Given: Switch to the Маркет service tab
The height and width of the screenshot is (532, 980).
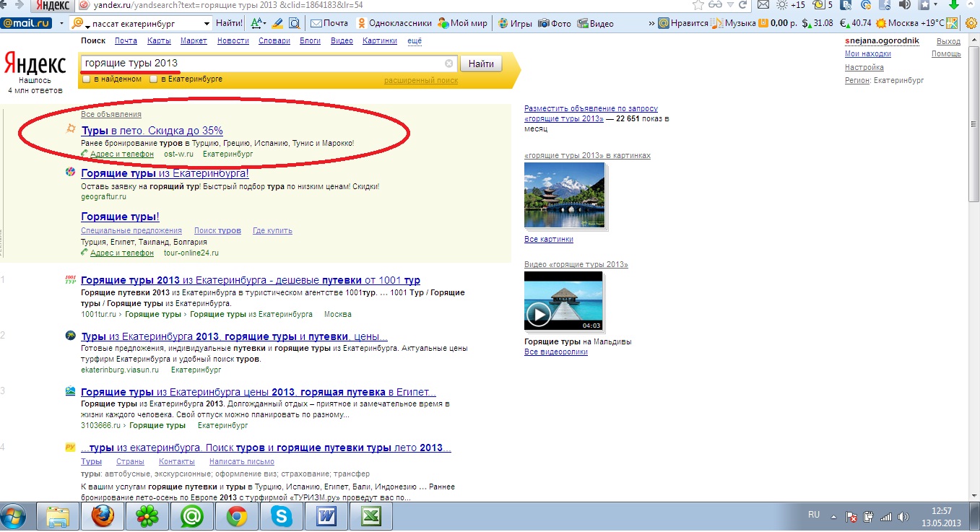Looking at the screenshot, I should pyautogui.click(x=194, y=41).
